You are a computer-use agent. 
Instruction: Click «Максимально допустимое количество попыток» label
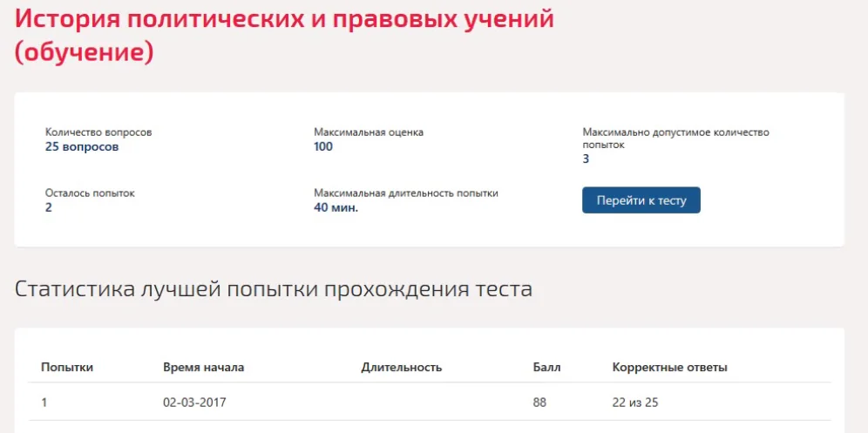click(676, 139)
